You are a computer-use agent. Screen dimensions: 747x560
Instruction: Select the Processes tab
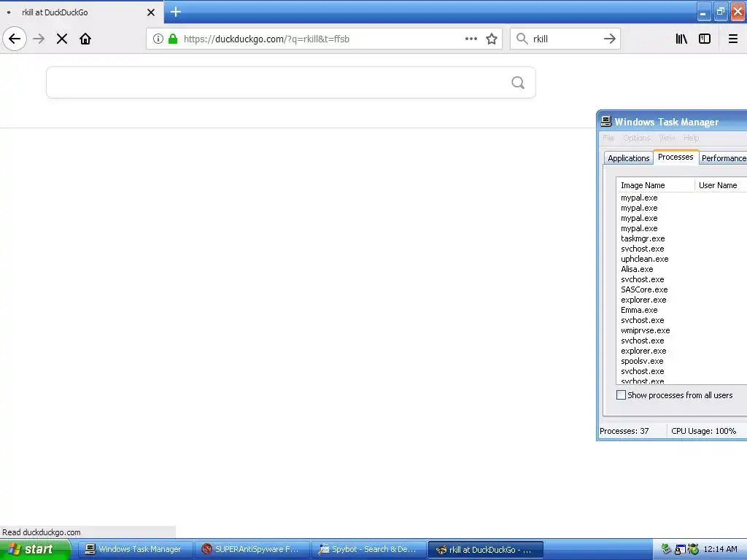(x=676, y=157)
